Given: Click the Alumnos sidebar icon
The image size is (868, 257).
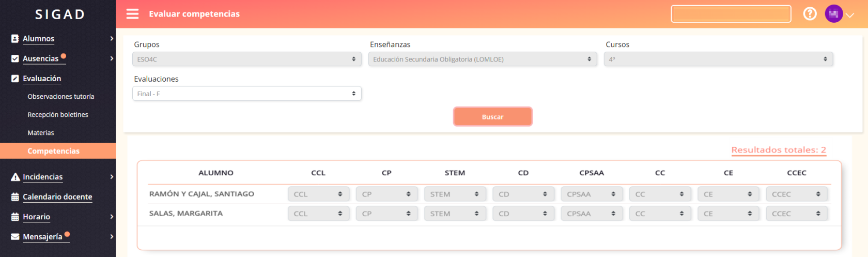Looking at the screenshot, I should point(15,39).
